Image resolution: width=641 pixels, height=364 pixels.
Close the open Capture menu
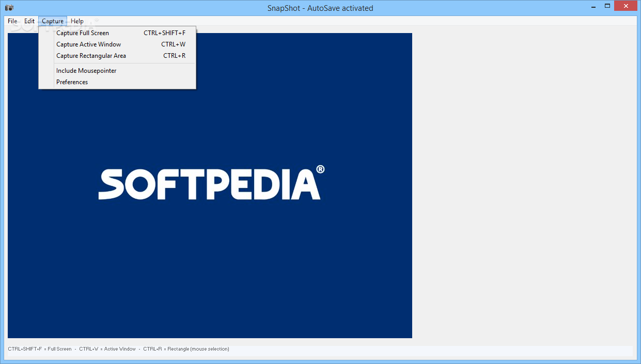tap(53, 21)
